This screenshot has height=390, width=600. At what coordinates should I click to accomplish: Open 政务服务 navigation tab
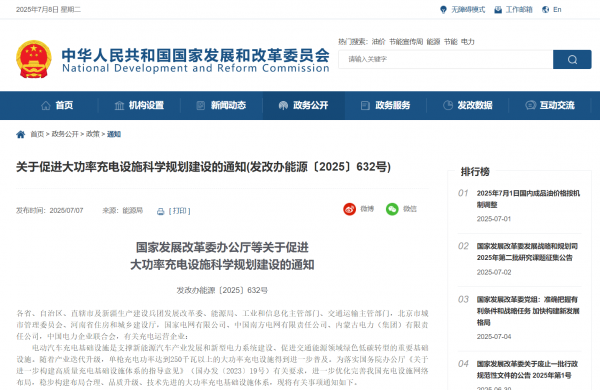coord(393,105)
